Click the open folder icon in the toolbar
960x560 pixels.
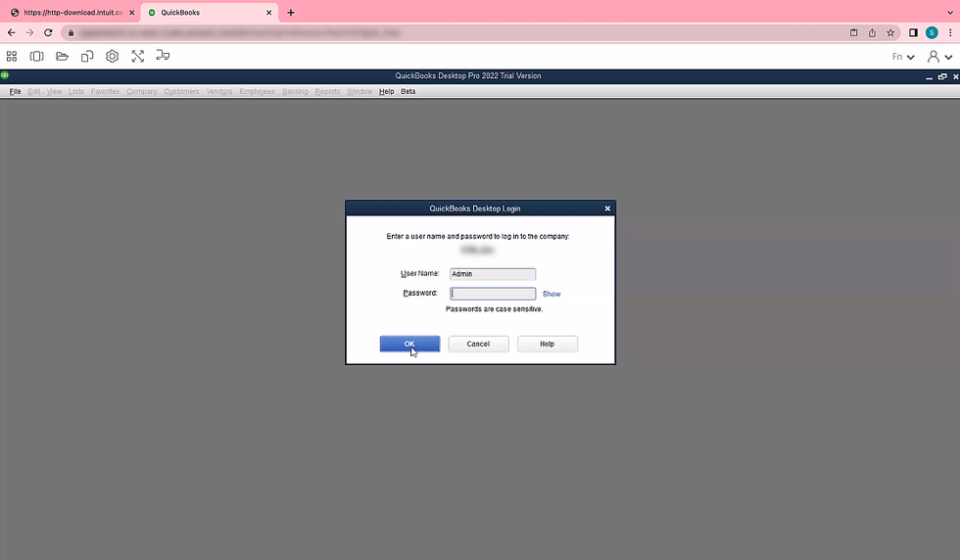click(63, 57)
